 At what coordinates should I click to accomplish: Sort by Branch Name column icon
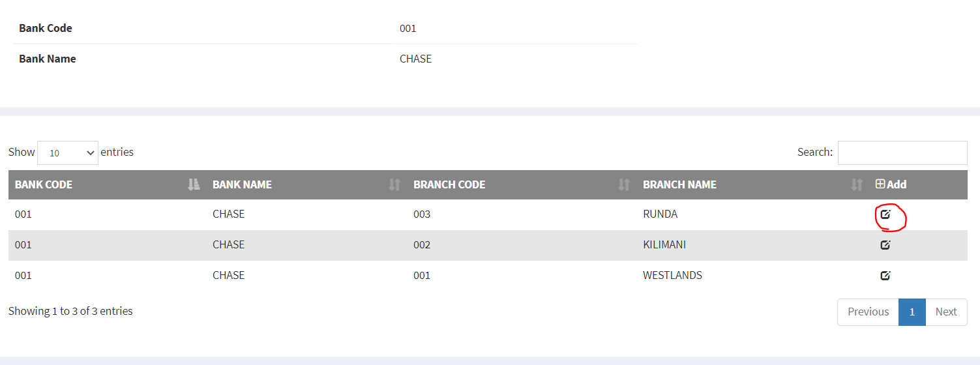[x=856, y=185]
